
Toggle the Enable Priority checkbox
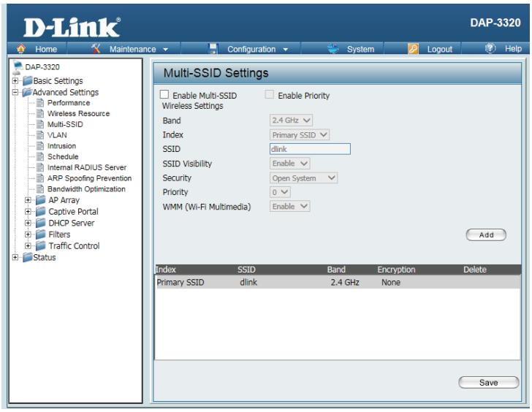[x=270, y=94]
